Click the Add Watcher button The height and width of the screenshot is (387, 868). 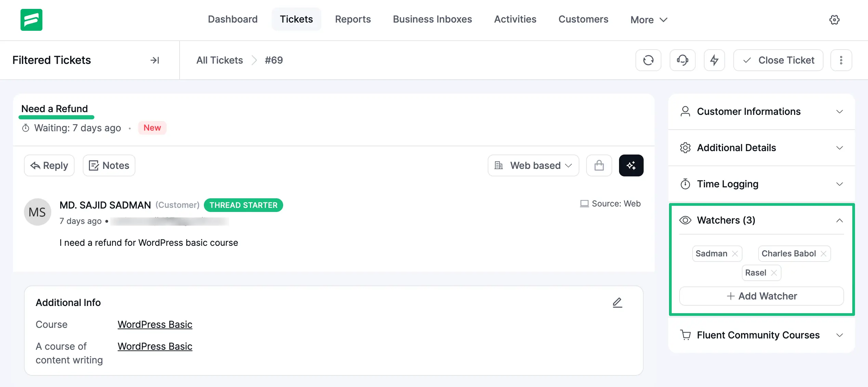[761, 296]
